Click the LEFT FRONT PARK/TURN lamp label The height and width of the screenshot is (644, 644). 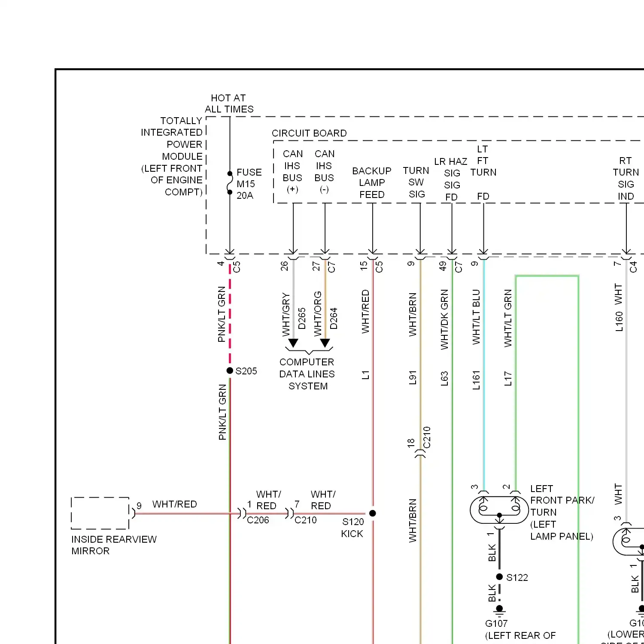click(x=562, y=513)
